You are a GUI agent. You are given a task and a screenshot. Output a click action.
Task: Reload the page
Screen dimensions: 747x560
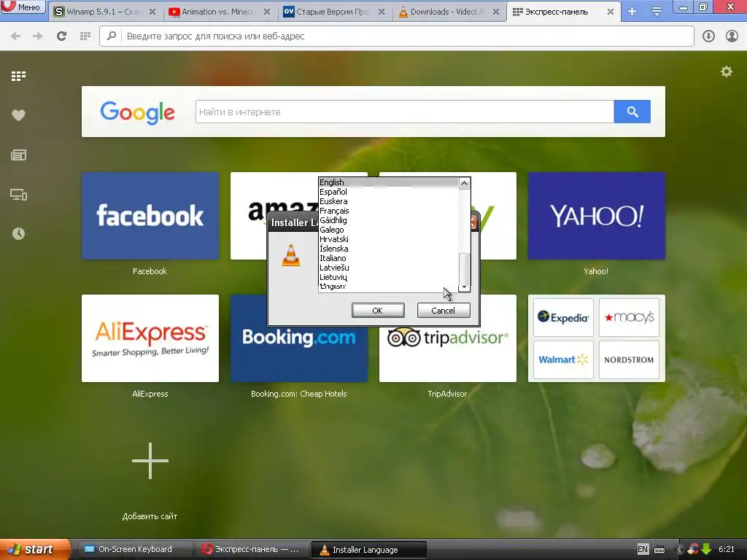click(x=61, y=36)
